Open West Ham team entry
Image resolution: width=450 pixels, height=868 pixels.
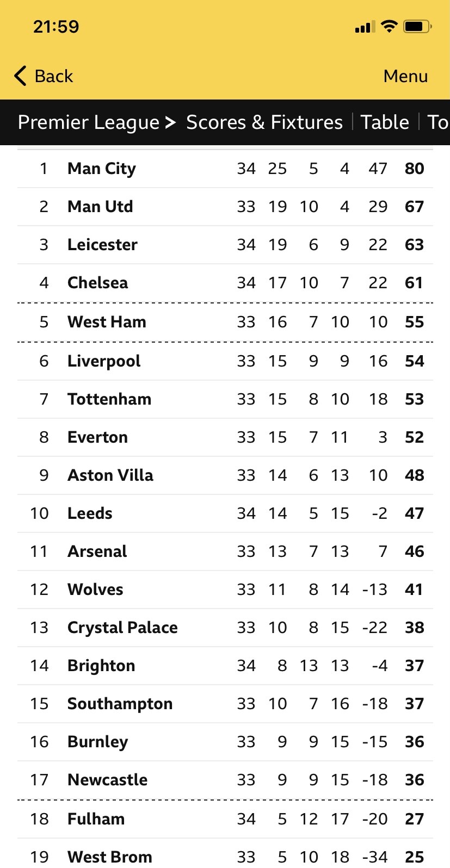[107, 322]
